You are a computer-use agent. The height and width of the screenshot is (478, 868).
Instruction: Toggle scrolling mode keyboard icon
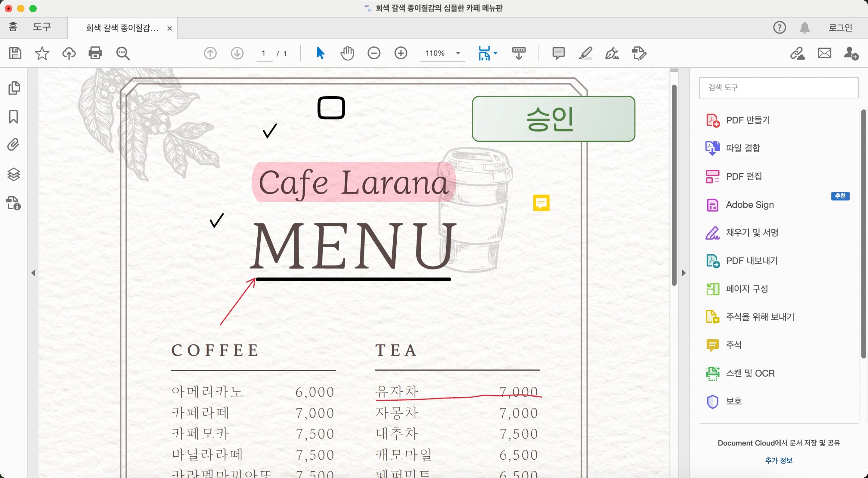[x=519, y=53]
